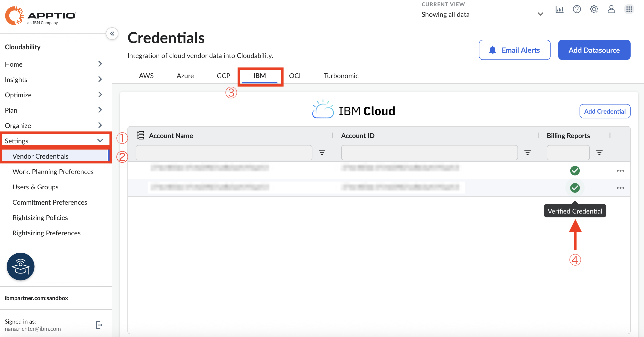Collapse the Settings section chevron
The height and width of the screenshot is (337, 644).
click(100, 140)
